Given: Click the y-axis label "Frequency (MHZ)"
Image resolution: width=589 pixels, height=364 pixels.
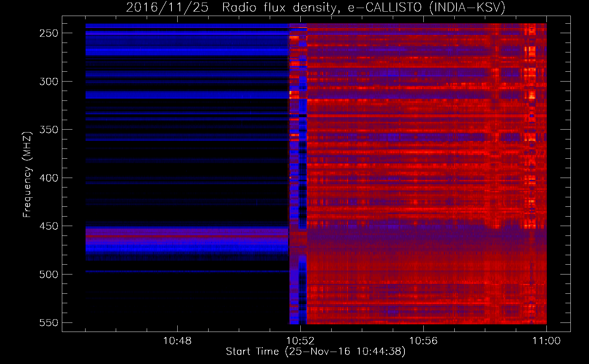Looking at the screenshot, I should (x=27, y=174).
